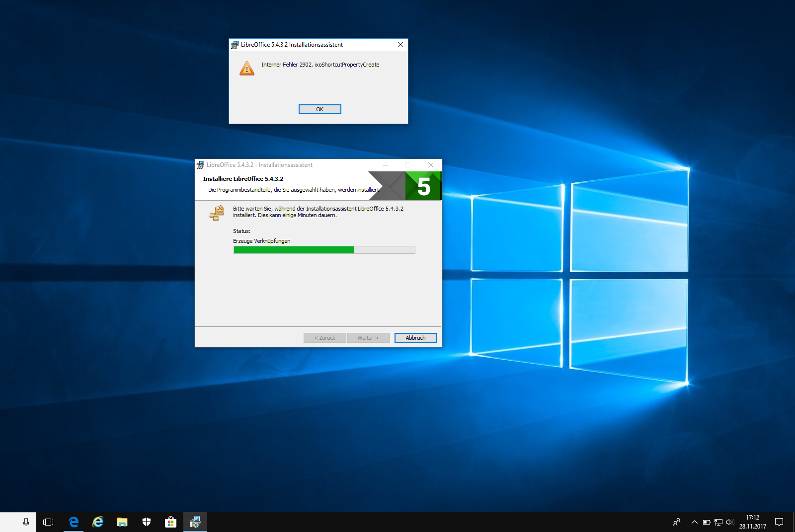Click OK in the error dialog
Viewport: 795px width, 532px height.
pyautogui.click(x=319, y=109)
